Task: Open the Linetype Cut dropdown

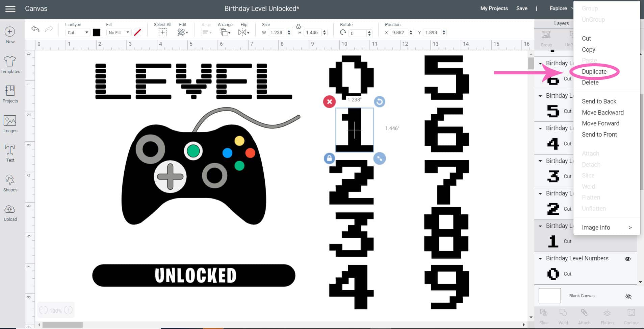Action: tap(78, 32)
